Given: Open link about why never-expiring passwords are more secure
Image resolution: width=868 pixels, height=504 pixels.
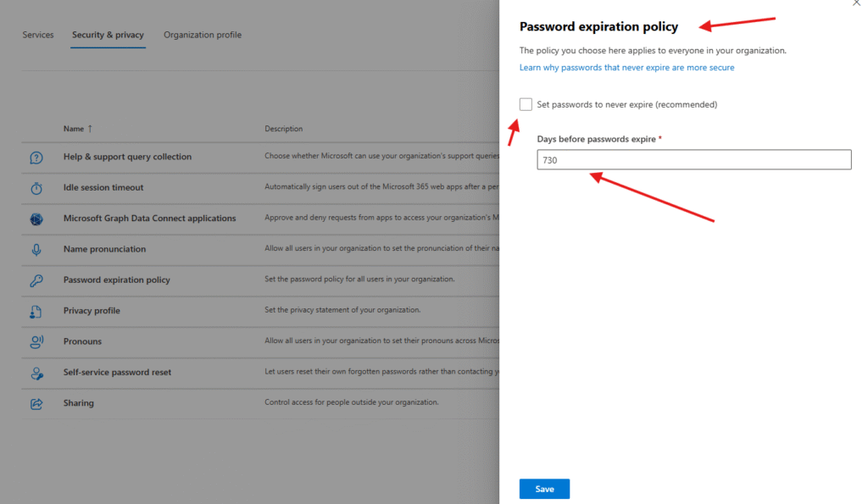Looking at the screenshot, I should coord(626,68).
